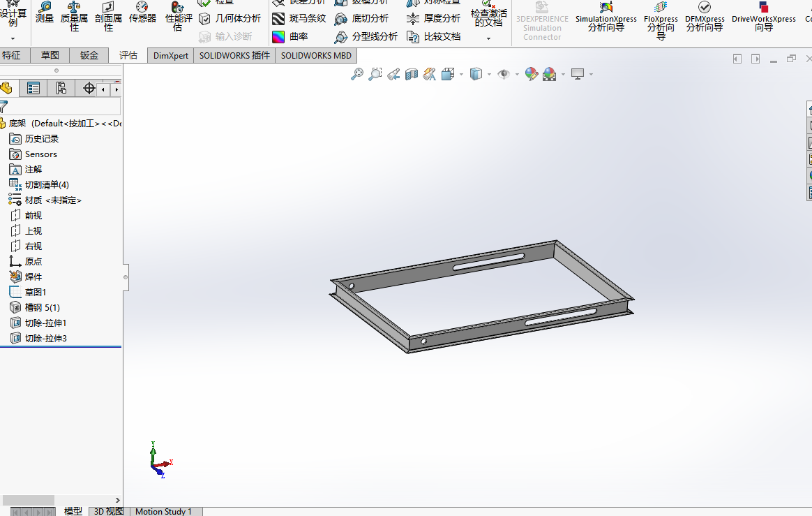Click the View Settings monitor icon

pos(578,74)
